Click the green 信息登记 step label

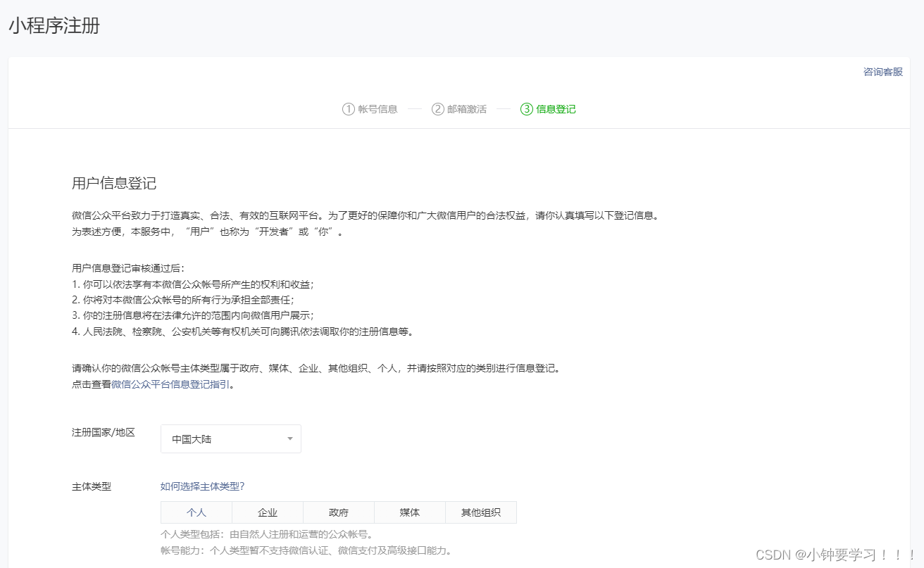[x=556, y=109]
